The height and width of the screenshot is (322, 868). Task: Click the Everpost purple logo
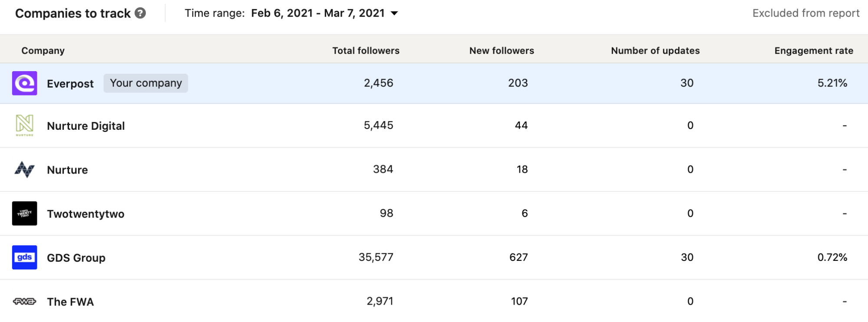pyautogui.click(x=25, y=83)
